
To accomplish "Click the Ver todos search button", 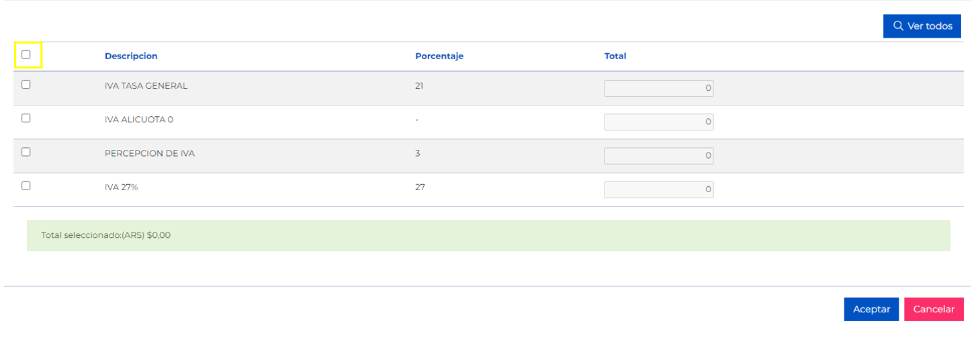I will 922,26.
